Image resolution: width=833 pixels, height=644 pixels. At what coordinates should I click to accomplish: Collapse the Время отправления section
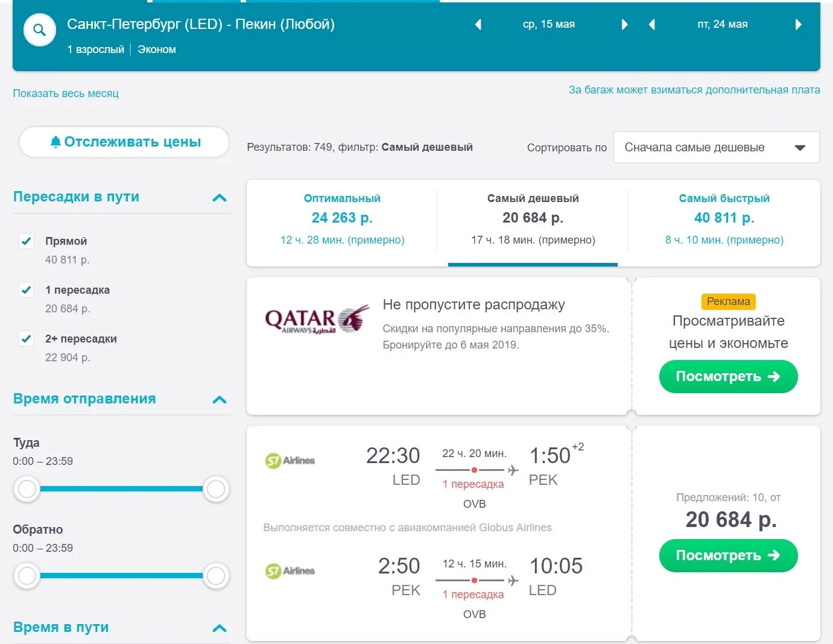pyautogui.click(x=220, y=400)
